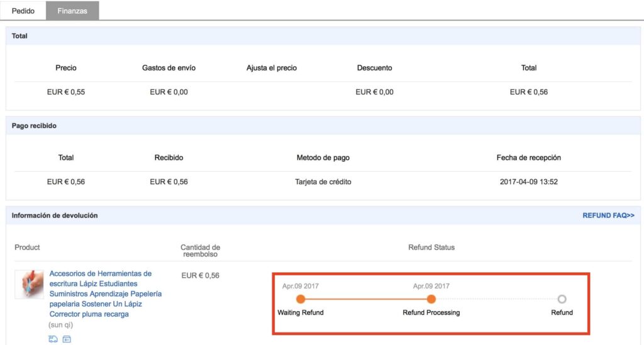Image resolution: width=644 pixels, height=345 pixels.
Task: Click the Waiting Refund orange status dot
Action: 301,299
